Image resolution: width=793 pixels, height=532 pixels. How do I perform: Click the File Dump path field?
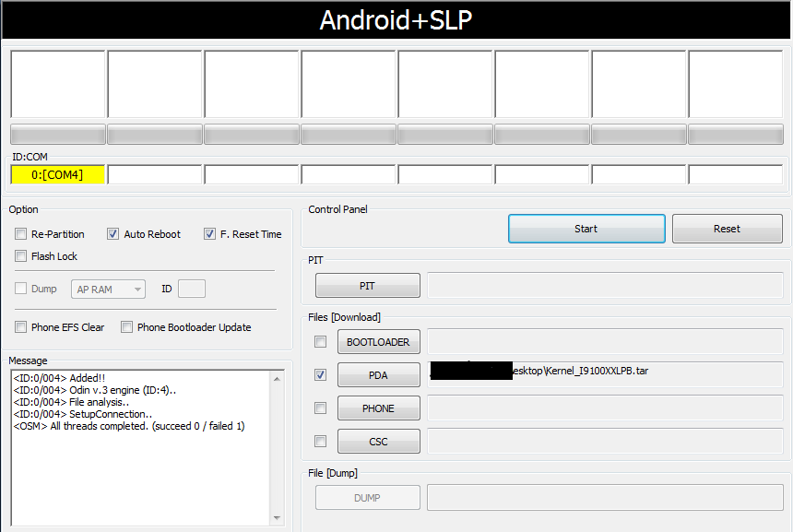[x=606, y=498]
